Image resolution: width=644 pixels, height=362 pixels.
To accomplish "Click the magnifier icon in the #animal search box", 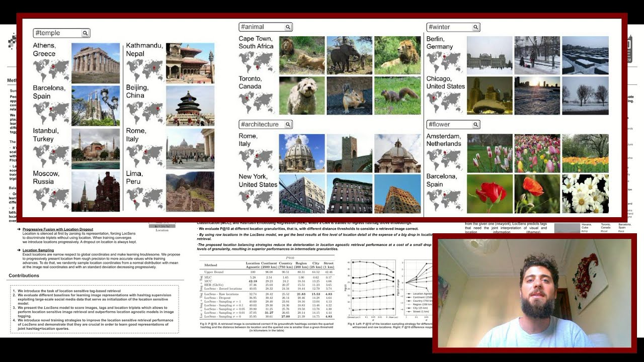I will 288,27.
